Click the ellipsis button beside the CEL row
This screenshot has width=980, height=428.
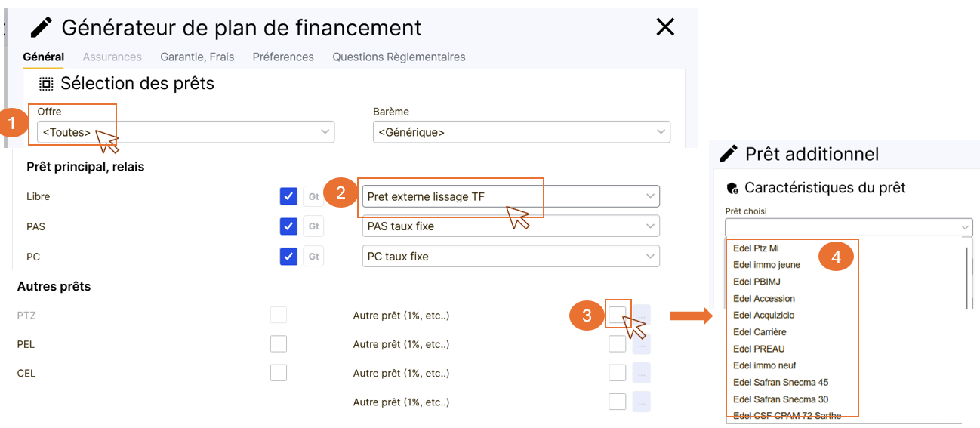point(641,373)
